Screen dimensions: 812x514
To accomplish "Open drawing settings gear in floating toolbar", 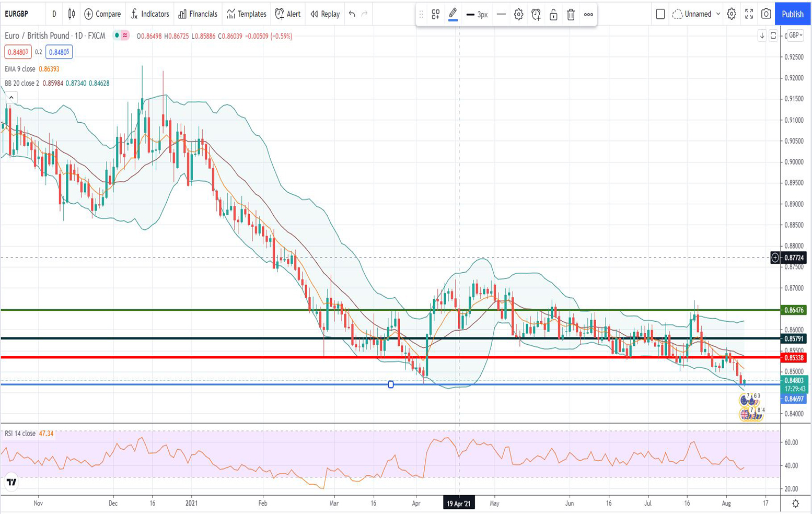I will 518,15.
